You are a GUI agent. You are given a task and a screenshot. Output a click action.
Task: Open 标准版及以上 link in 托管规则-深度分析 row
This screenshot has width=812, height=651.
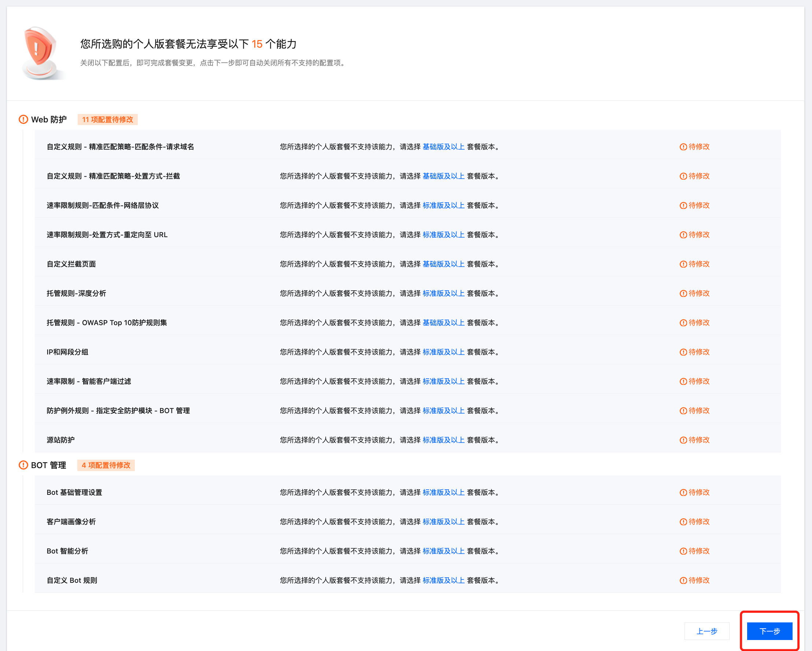pos(443,293)
